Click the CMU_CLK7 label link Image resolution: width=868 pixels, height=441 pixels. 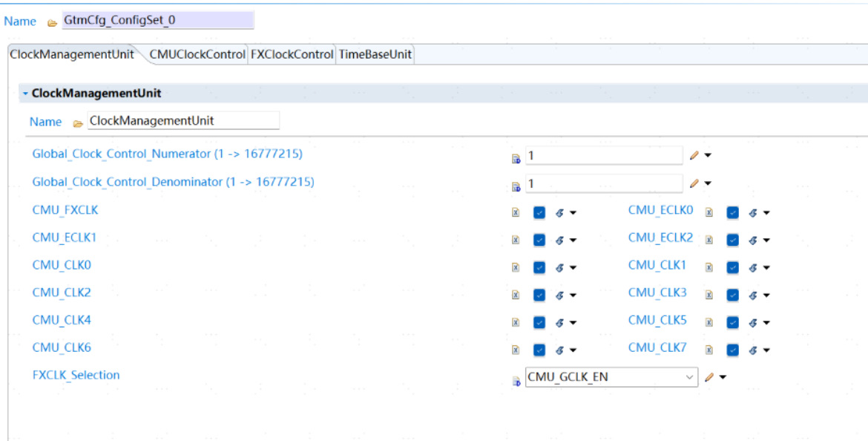(657, 347)
